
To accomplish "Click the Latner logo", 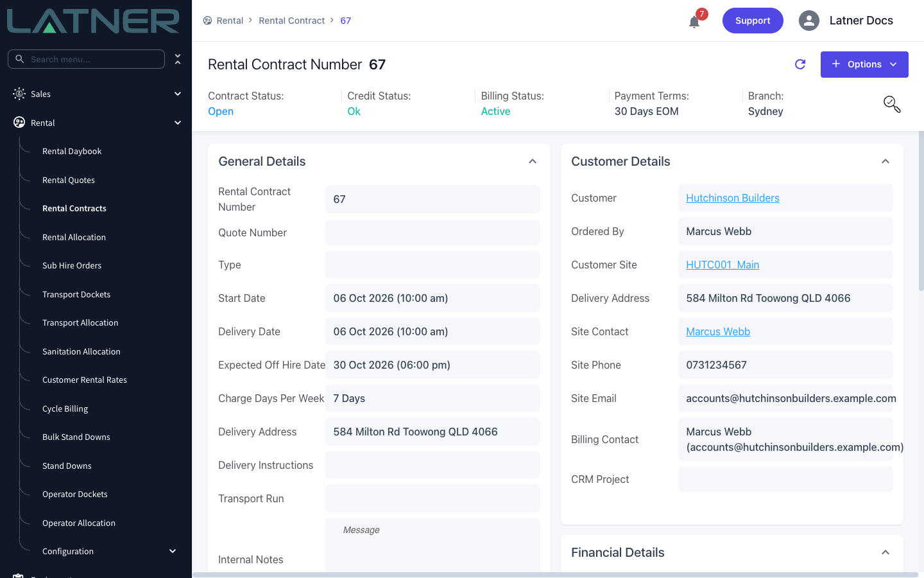I will tap(93, 21).
